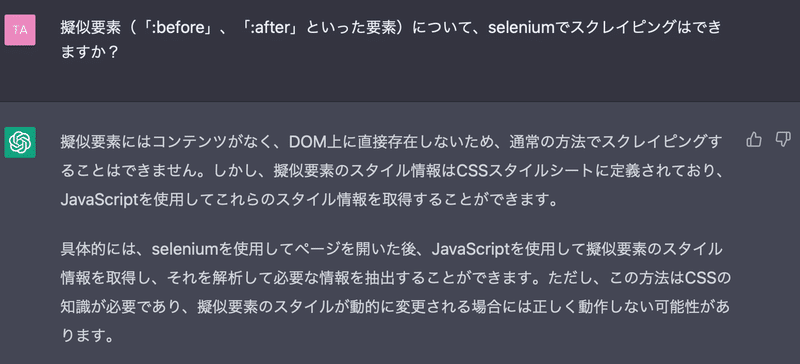Viewport: 800px width, 364px height.
Task: Click the green ChatGPT logo avatar
Action: pos(20,142)
